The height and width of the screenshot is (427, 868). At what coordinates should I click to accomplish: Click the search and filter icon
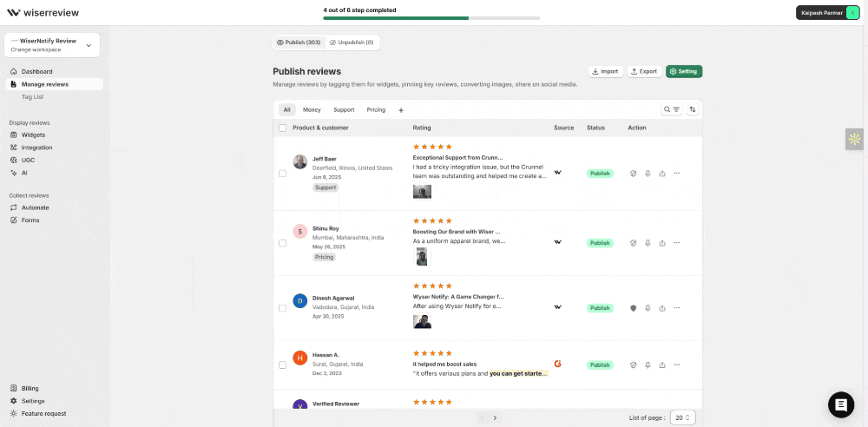pos(672,110)
